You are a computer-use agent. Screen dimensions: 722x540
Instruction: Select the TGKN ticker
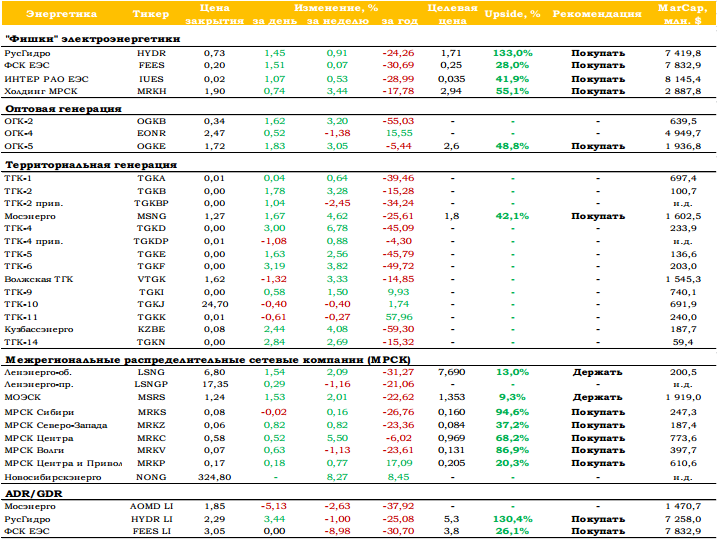151,343
